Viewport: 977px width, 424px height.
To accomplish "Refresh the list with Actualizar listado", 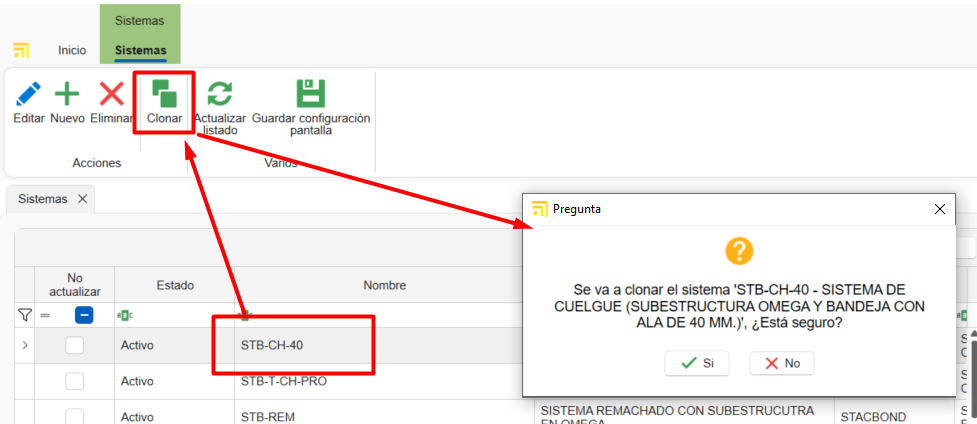I will [219, 95].
